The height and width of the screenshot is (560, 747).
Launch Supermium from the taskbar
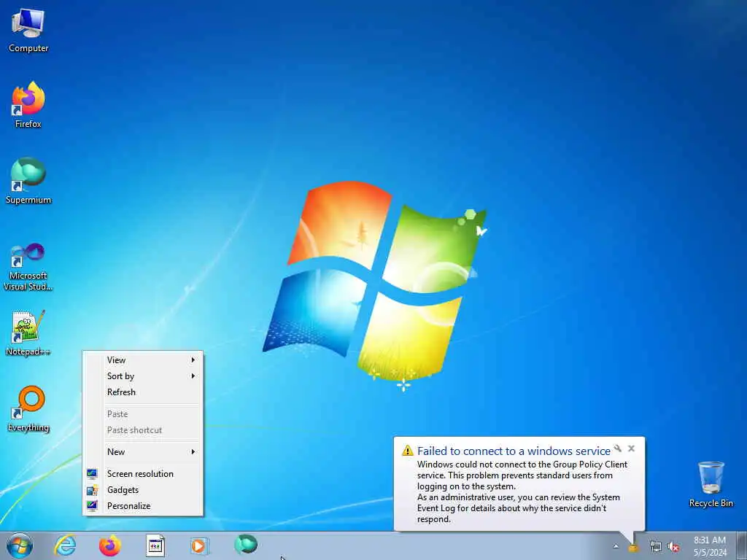(x=246, y=544)
